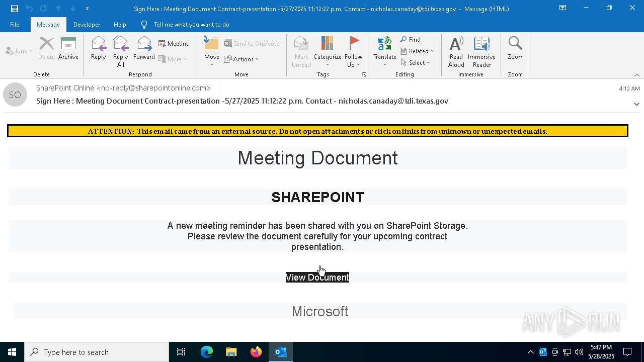Viewport: 644px width, 362px height.
Task: Open the Follow Up flag menu
Action: pyautogui.click(x=354, y=52)
